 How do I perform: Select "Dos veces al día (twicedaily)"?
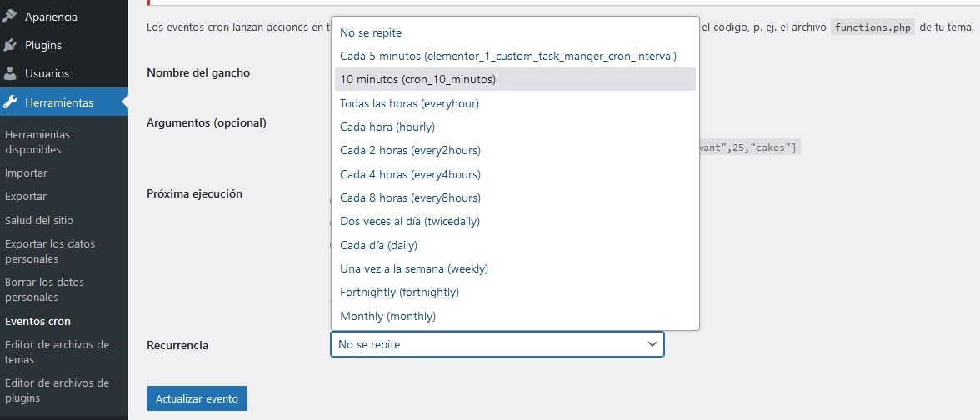[410, 221]
